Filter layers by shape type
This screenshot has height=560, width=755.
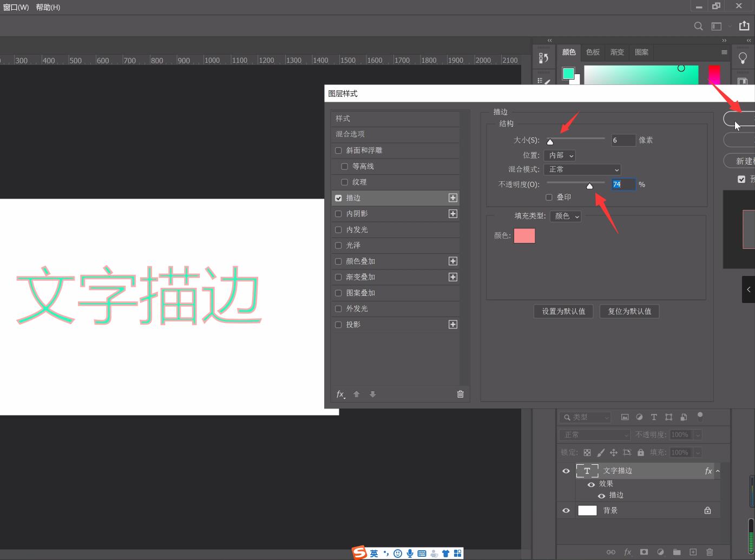pos(669,417)
